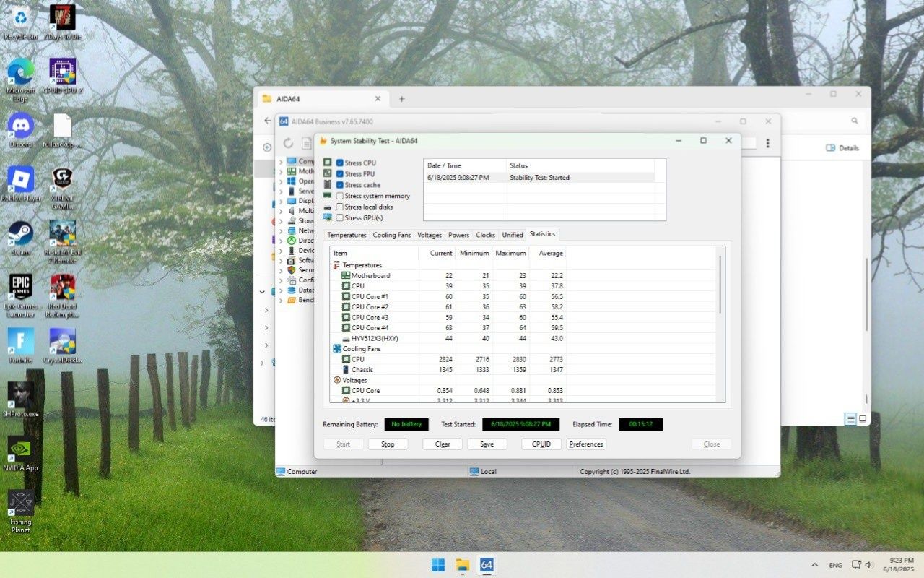This screenshot has height=578, width=924.
Task: Uncheck the Stress FPU checkbox
Action: 339,173
